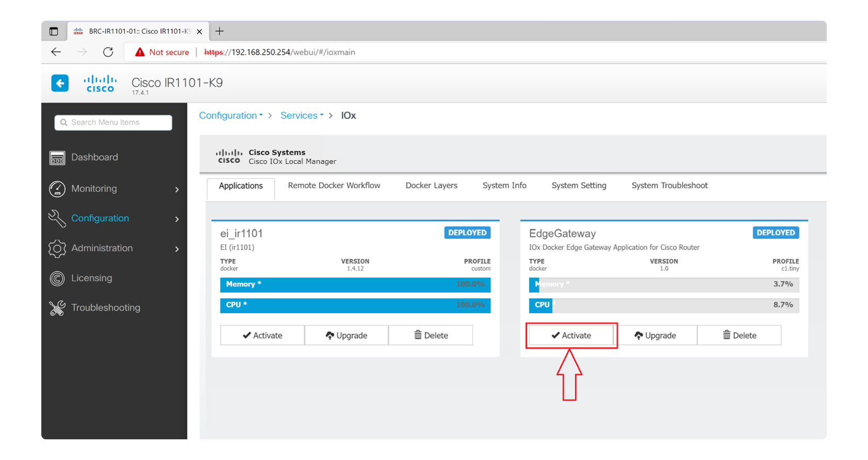Activate the EdgeGateway application

pyautogui.click(x=571, y=335)
